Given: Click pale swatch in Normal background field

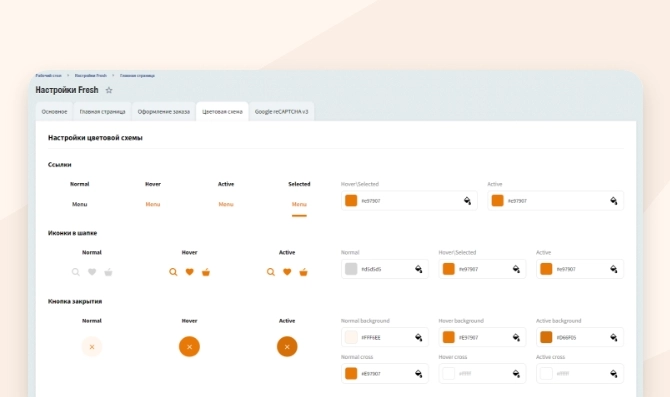Looking at the screenshot, I should [351, 337].
